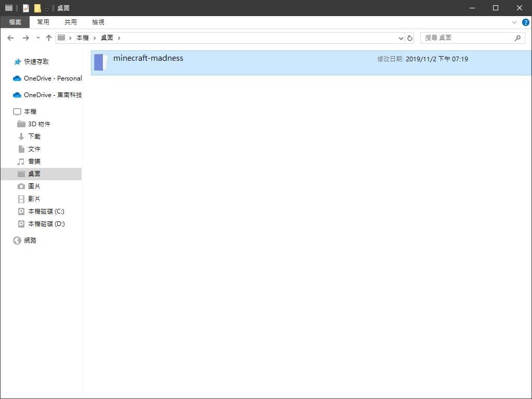Click the Properties quick access icon
Viewport: 532px width, 399px height.
click(26, 8)
